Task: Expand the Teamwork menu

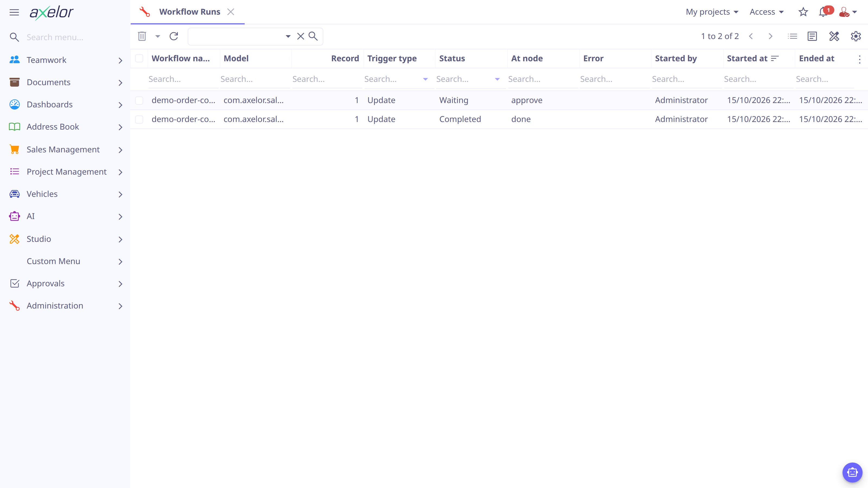Action: tap(65, 60)
